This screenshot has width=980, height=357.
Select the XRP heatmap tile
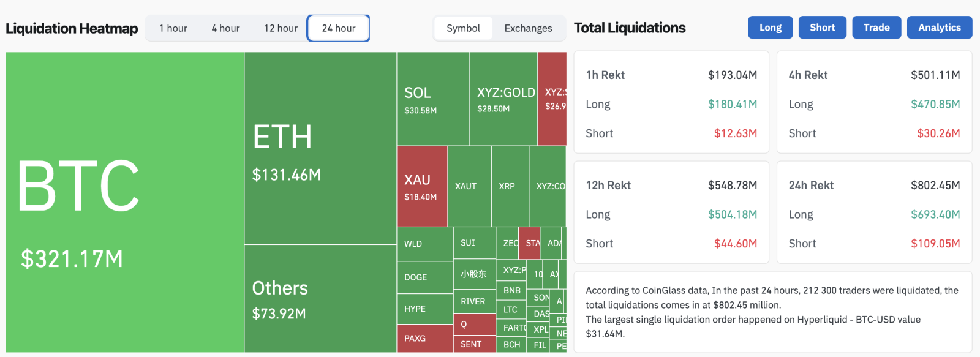coord(510,186)
